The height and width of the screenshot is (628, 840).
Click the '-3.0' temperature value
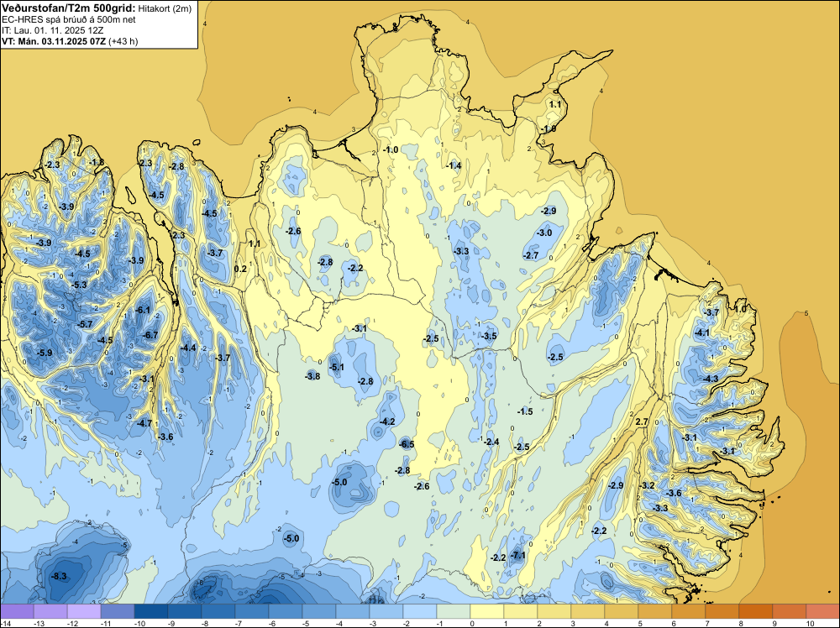(544, 233)
